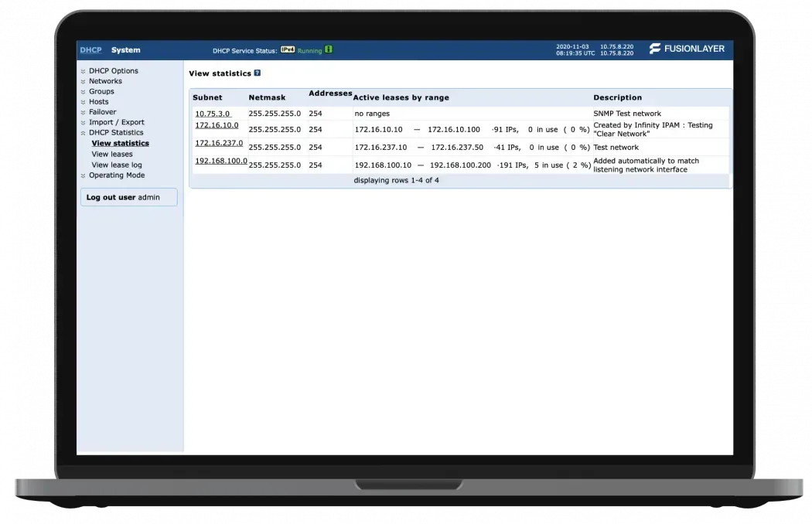Expand the DHCP Options section
The height and width of the screenshot is (524, 812).
pos(113,71)
